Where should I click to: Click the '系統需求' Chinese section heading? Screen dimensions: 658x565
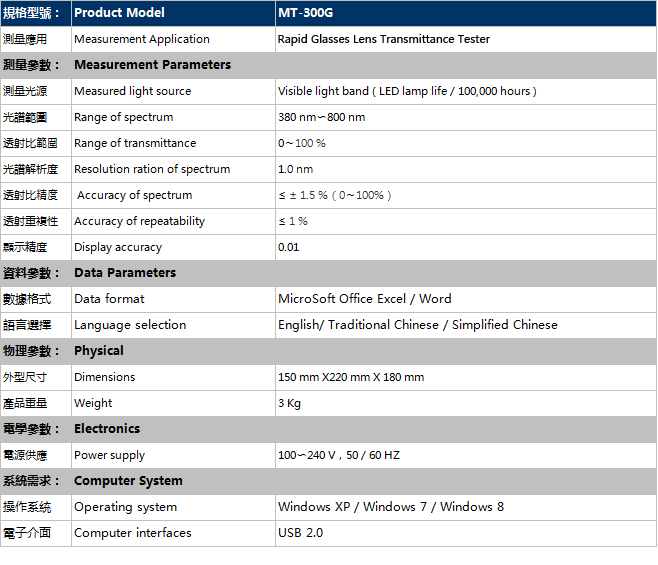click(x=31, y=481)
